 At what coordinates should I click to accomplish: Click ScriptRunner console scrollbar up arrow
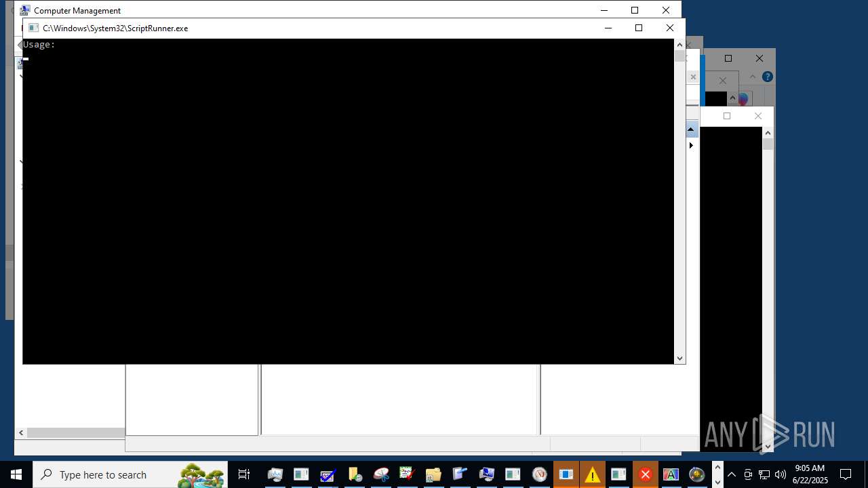[679, 45]
